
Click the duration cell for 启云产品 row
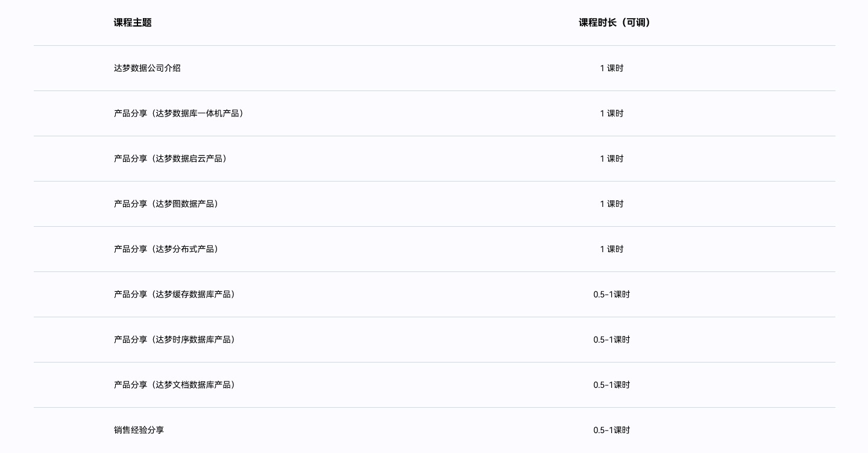pyautogui.click(x=611, y=159)
